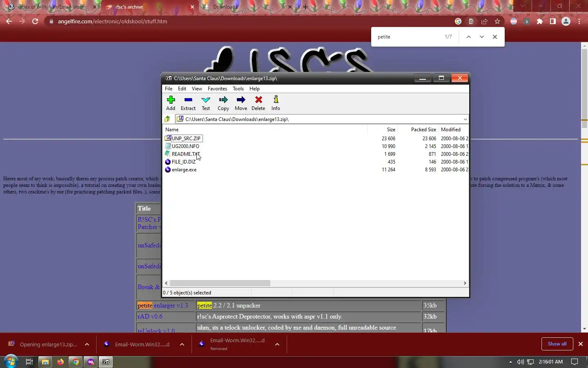Click the Google icon in address bar
The image size is (588, 368).
click(x=458, y=21)
